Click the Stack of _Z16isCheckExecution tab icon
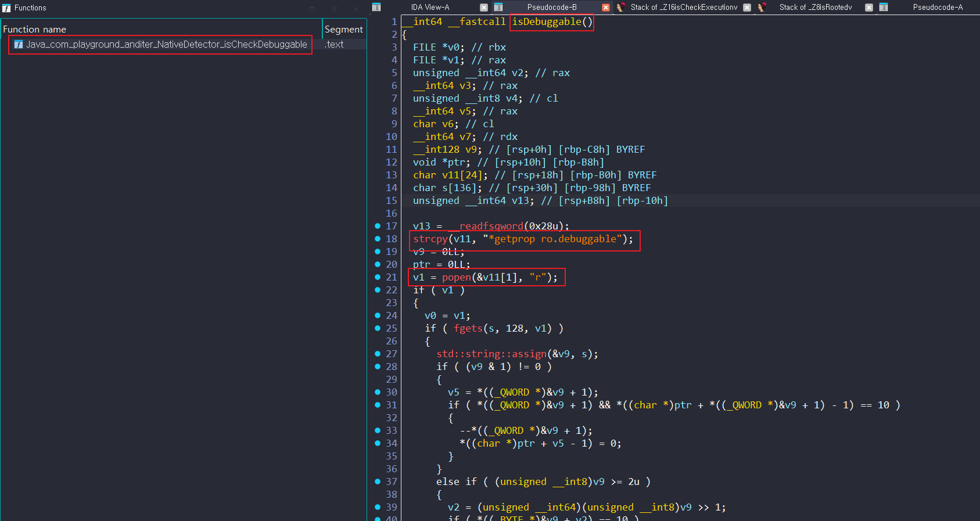Image resolution: width=980 pixels, height=521 pixels. tap(620, 8)
